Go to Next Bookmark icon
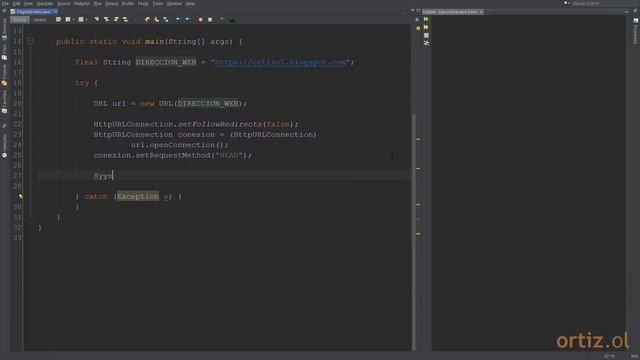Screen dimensions: 640x360 tap(156, 20)
